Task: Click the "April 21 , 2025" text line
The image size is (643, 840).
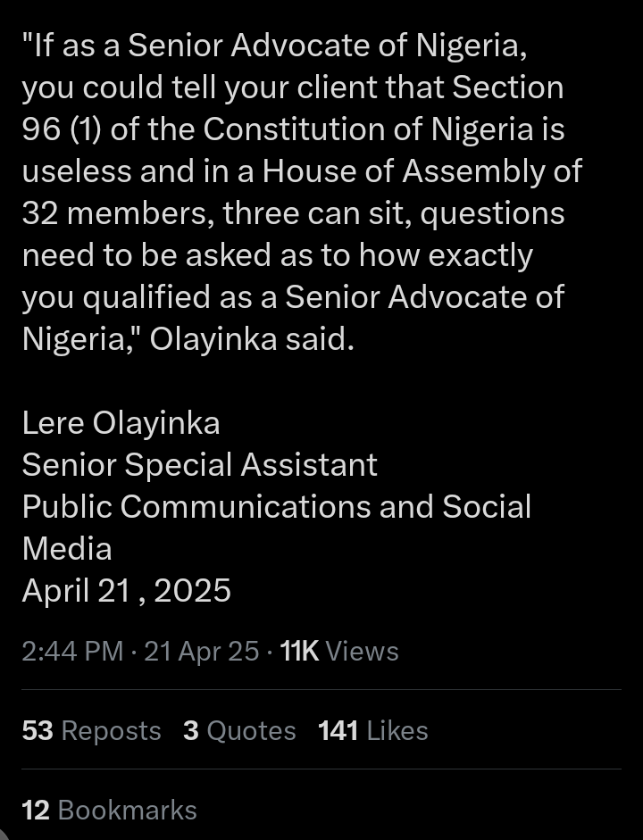Action: point(127,591)
